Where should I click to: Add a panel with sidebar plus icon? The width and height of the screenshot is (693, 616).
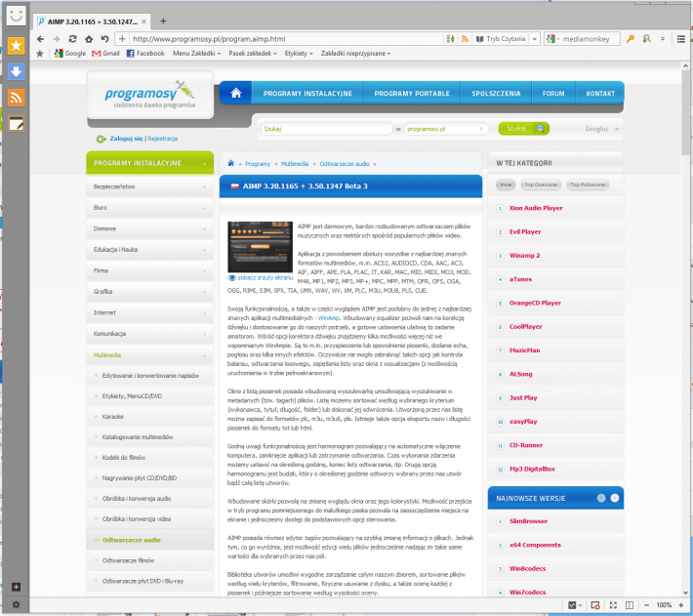(x=16, y=587)
